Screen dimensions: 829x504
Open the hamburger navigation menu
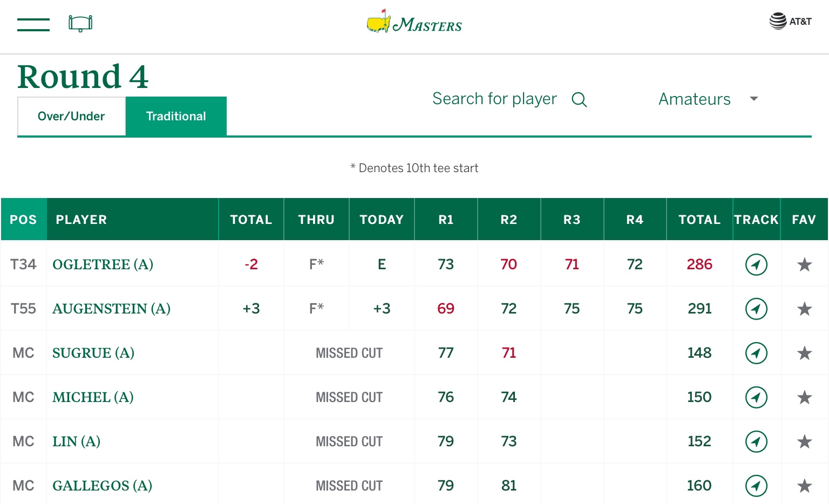(x=33, y=24)
